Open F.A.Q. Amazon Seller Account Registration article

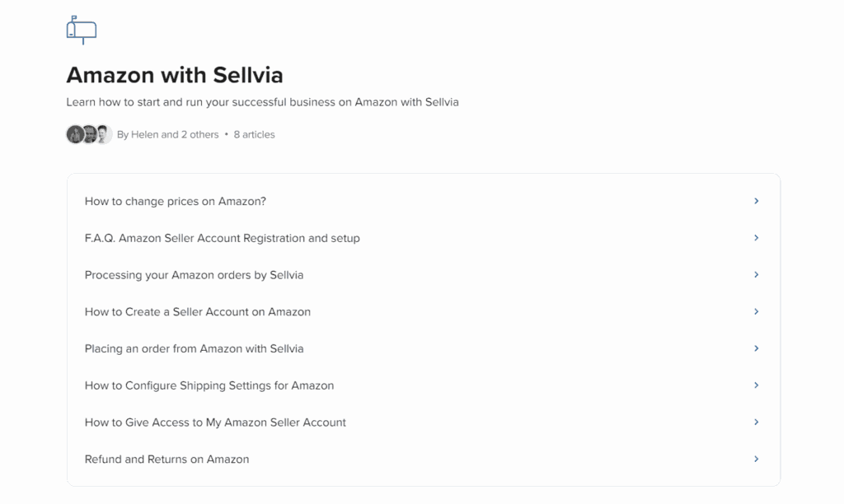424,238
